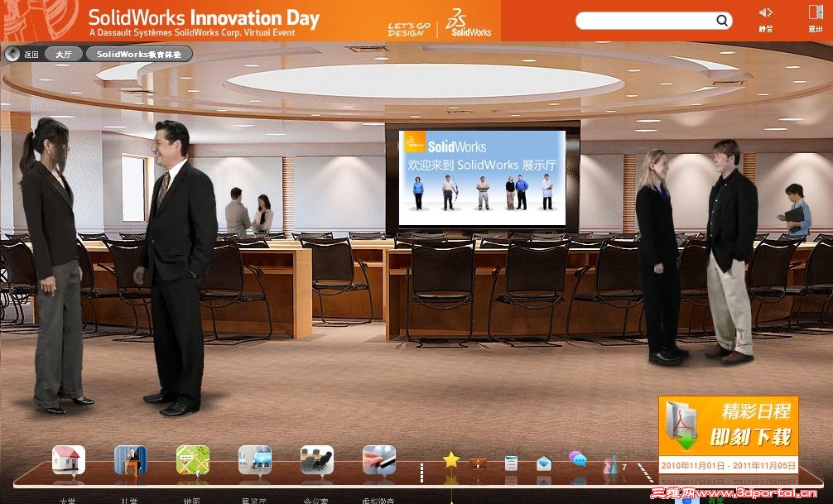Click the LET'S GO DESIGN slogan
Screen dimensions: 833x504
coord(409,29)
